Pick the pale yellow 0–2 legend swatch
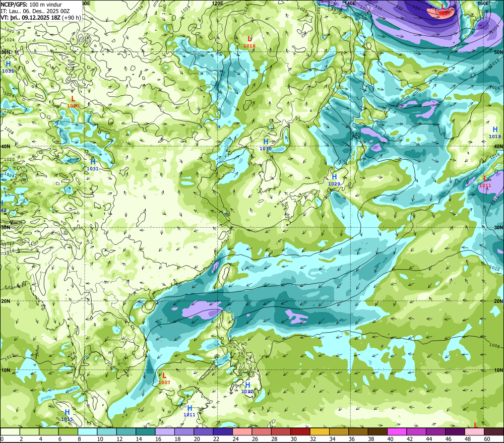The width and height of the screenshot is (504, 443). [x=10, y=431]
